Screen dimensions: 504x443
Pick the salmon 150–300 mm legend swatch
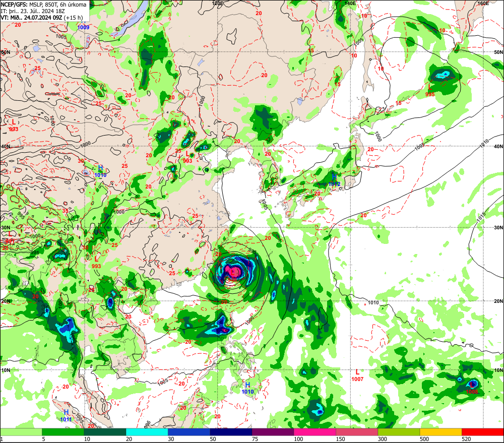coord(357,432)
